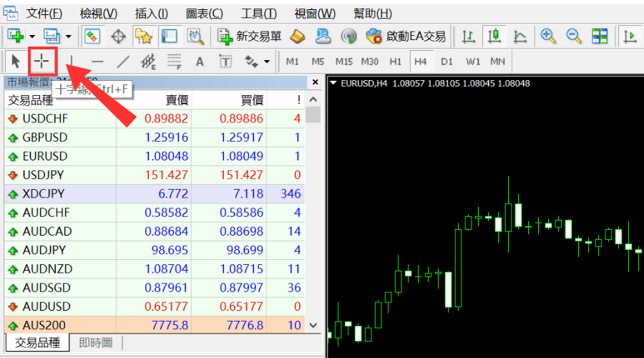Viewport: 644px width, 358px height.
Task: Switch chart to candlestick mode
Action: [x=494, y=36]
